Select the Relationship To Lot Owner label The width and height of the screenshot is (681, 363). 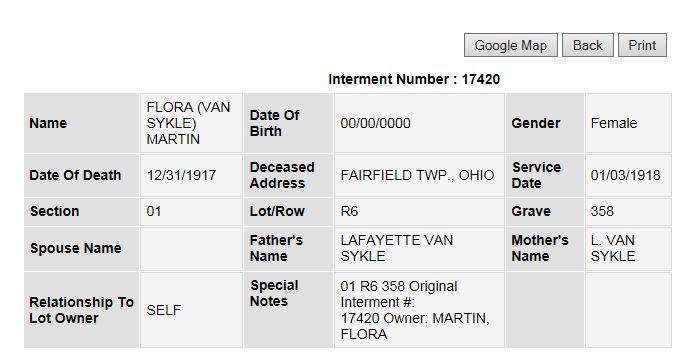click(x=81, y=310)
